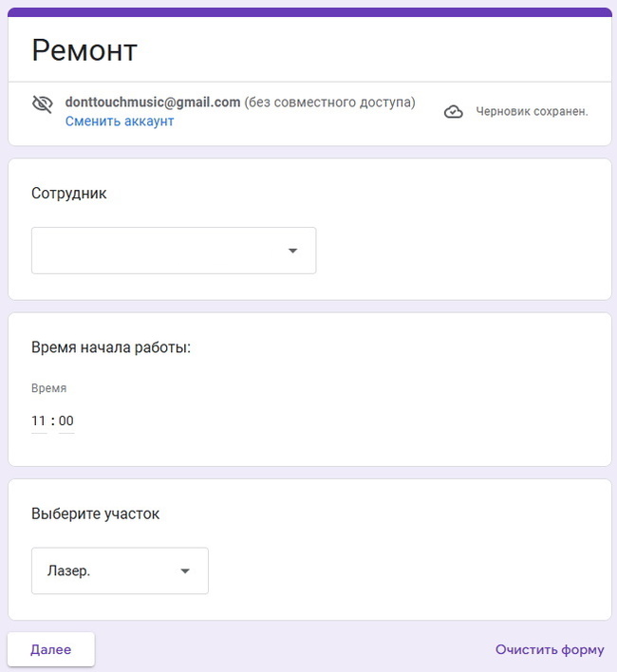Click the Сотрудник question label
Image resolution: width=617 pixels, height=672 pixels.
coord(69,194)
